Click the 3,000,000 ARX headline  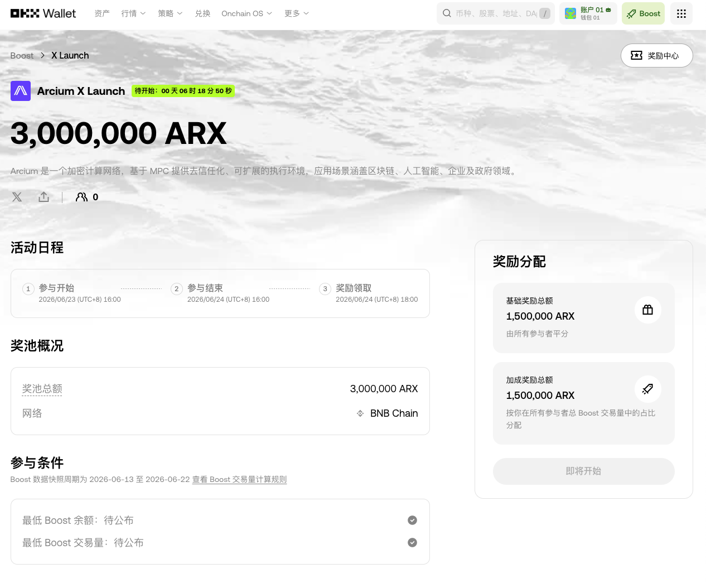click(119, 133)
